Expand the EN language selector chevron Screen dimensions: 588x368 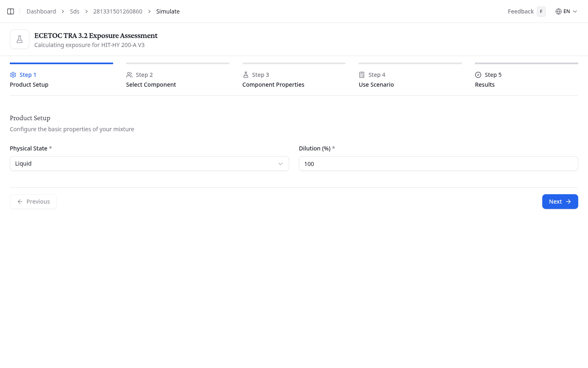point(576,11)
